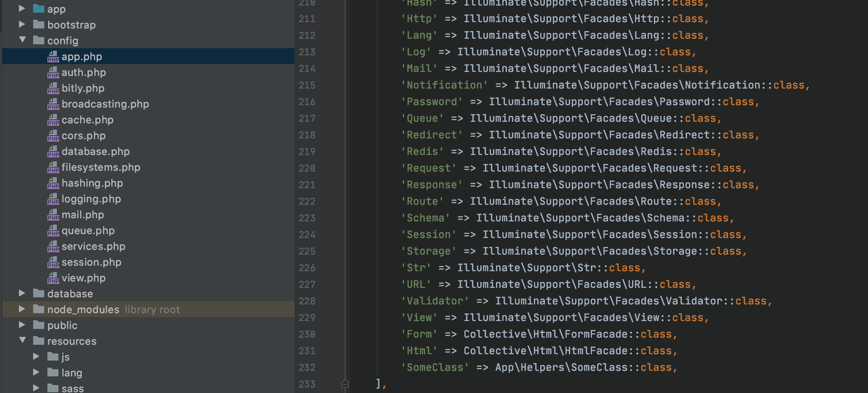Click the resources folder icon
This screenshot has height=393, width=868.
[x=38, y=341]
